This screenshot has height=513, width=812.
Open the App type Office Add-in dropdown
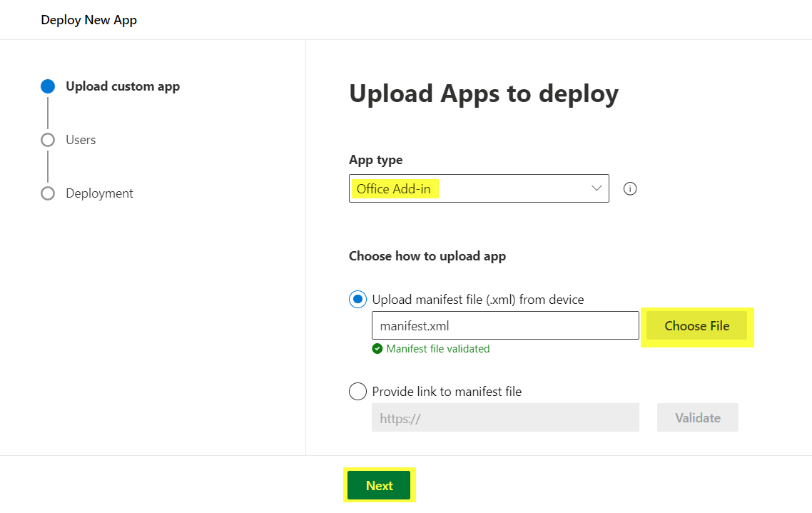click(x=479, y=188)
